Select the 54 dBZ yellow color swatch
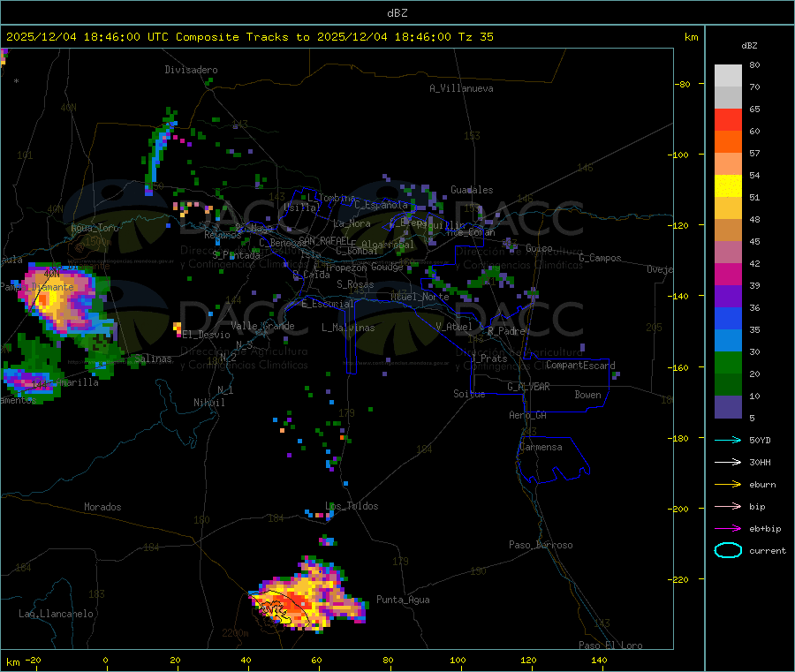The height and width of the screenshot is (672, 795). click(728, 186)
